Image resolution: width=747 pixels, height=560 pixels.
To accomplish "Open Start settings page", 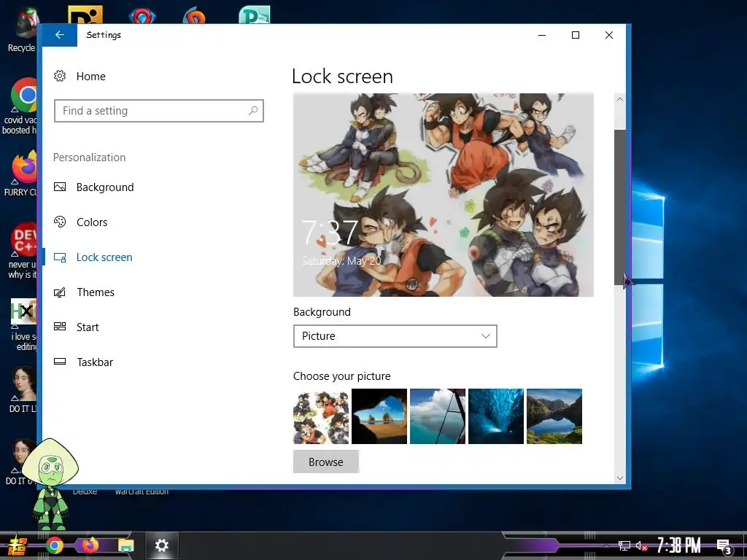I will pyautogui.click(x=88, y=327).
